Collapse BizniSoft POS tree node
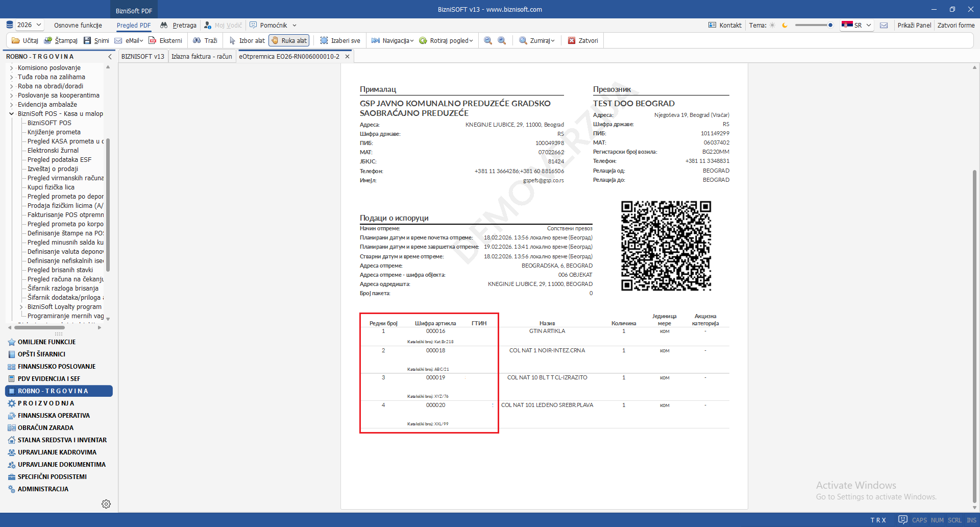 [x=12, y=114]
